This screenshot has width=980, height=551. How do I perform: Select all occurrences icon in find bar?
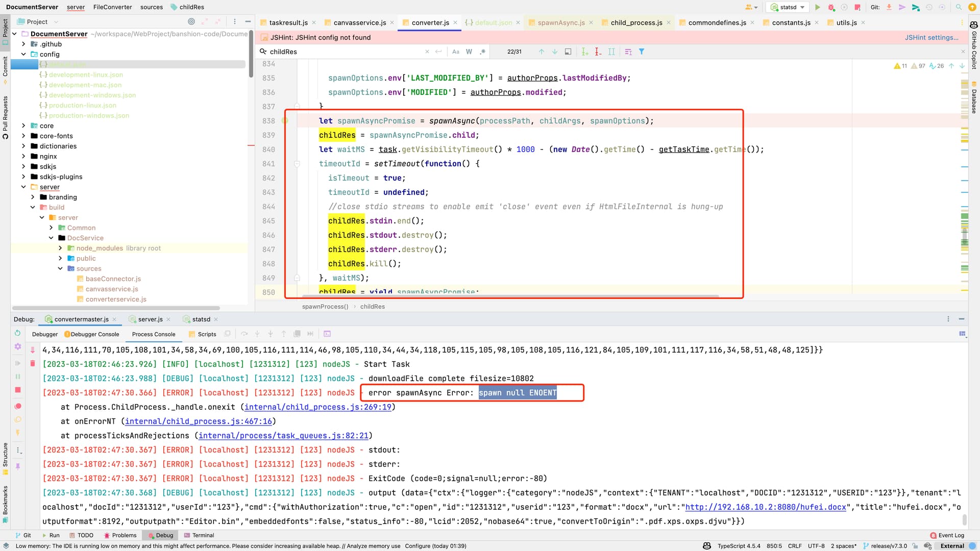pyautogui.click(x=611, y=52)
